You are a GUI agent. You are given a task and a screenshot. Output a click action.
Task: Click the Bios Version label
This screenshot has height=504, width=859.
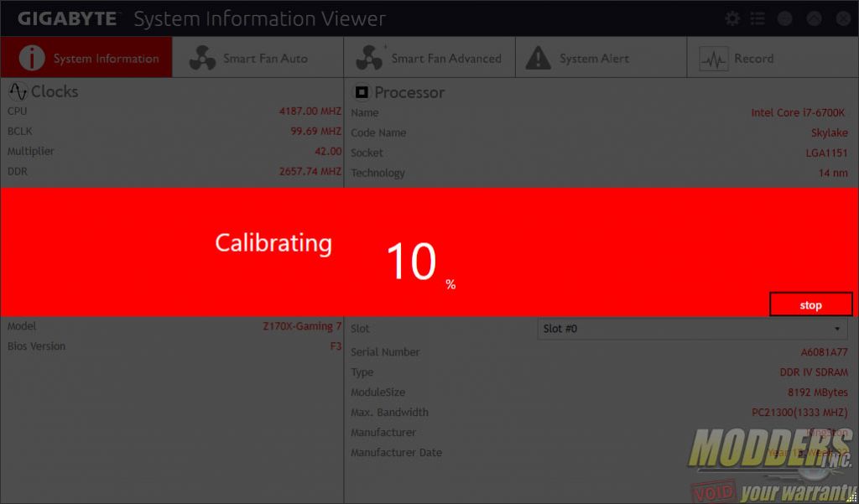tap(36, 346)
